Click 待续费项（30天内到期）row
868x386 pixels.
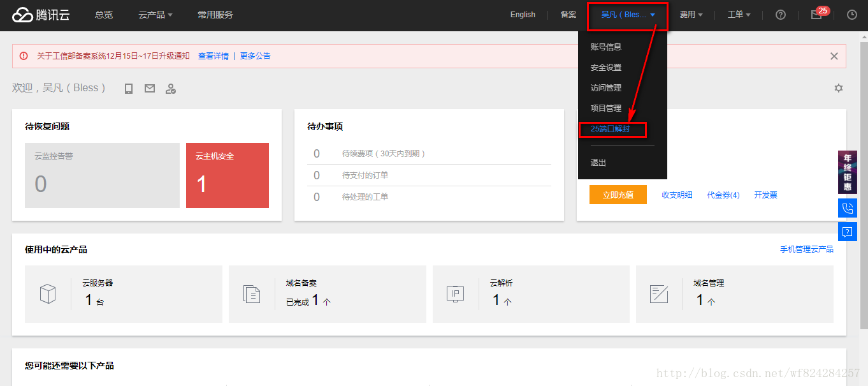pyautogui.click(x=429, y=154)
